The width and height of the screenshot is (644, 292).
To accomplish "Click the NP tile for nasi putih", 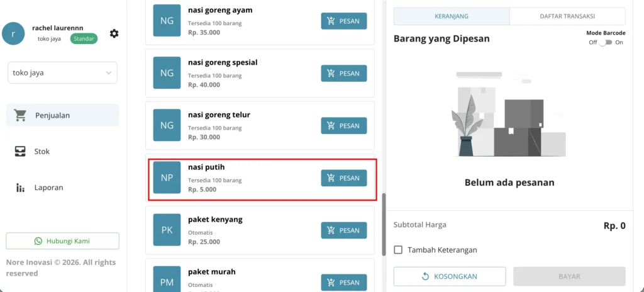I will pos(167,177).
